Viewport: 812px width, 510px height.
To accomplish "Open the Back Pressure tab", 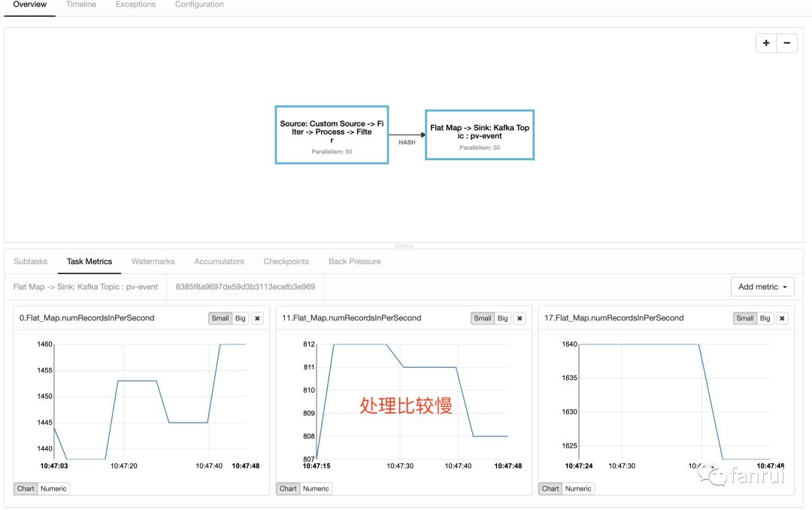I will [355, 261].
